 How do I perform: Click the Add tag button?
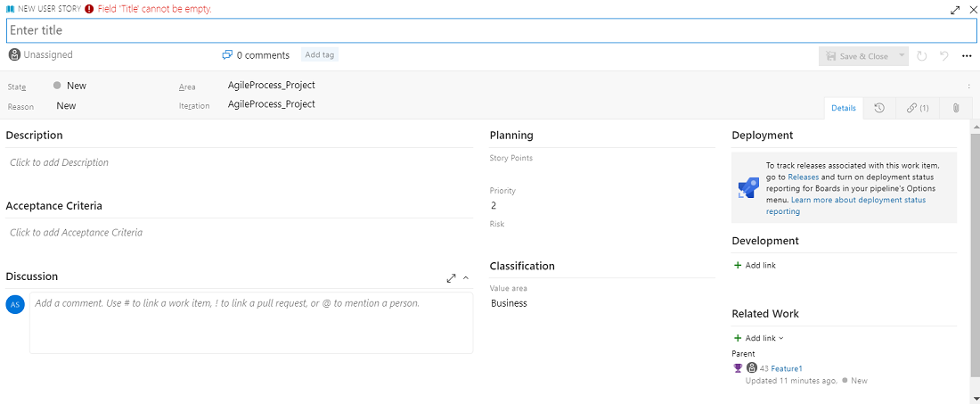pos(319,54)
